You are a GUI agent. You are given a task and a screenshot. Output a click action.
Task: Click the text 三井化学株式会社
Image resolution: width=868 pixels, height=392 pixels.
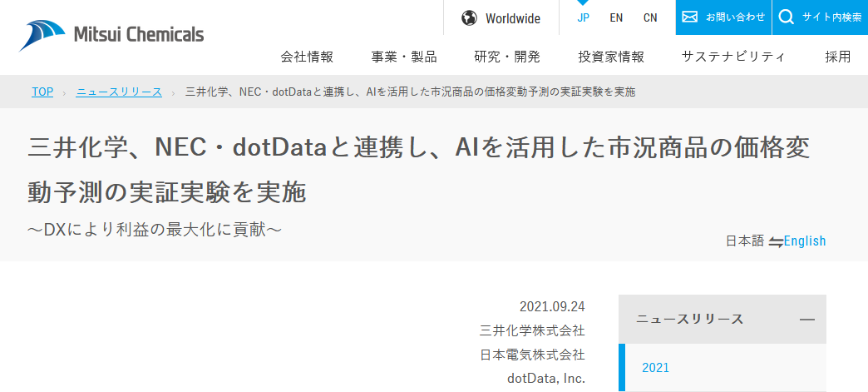(532, 331)
